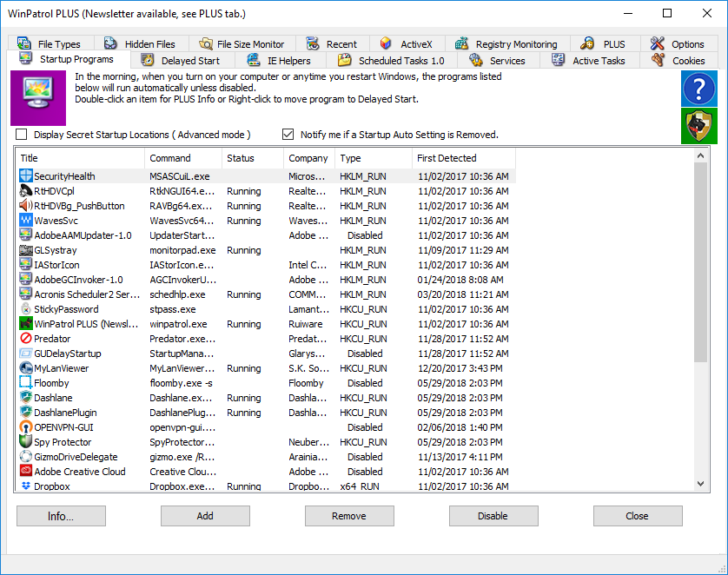The image size is (728, 575).
Task: Click the Add button
Action: tap(205, 516)
